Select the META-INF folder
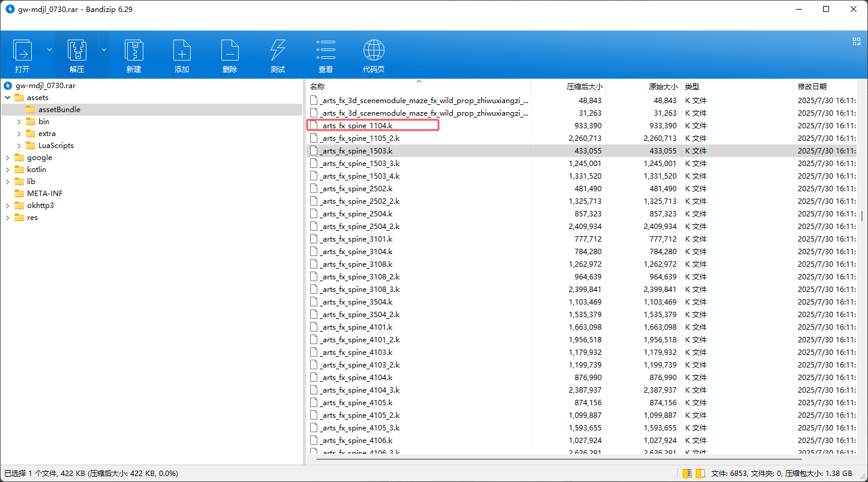 [x=44, y=194]
